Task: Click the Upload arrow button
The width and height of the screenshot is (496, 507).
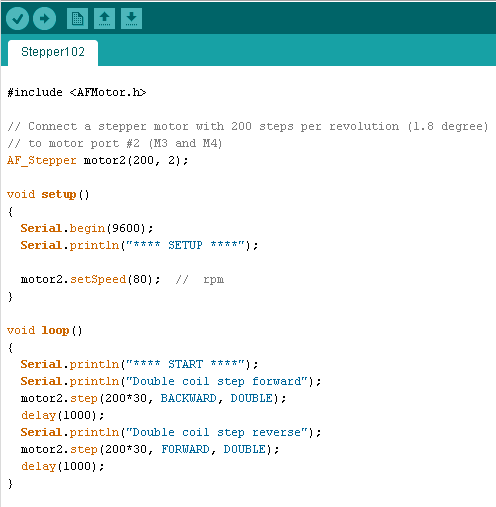Action: [44, 18]
